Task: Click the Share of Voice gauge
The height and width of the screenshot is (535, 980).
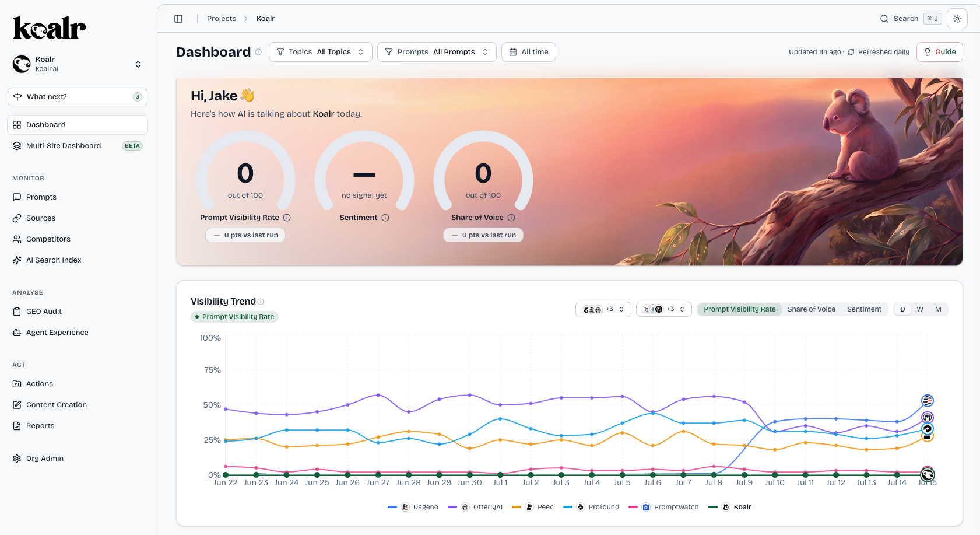Action: (x=483, y=170)
